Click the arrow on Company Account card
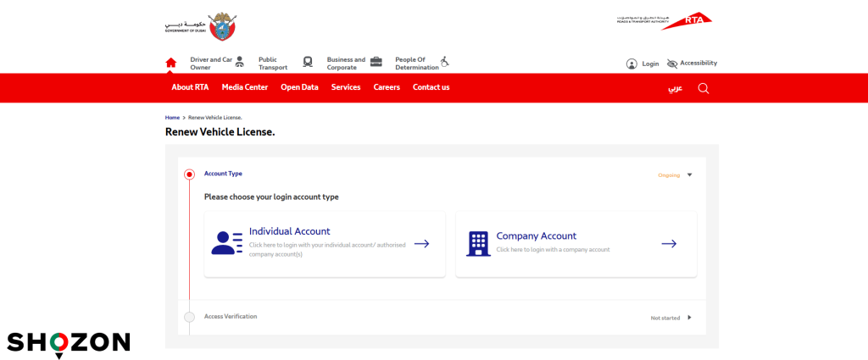The width and height of the screenshot is (868, 360). click(669, 244)
